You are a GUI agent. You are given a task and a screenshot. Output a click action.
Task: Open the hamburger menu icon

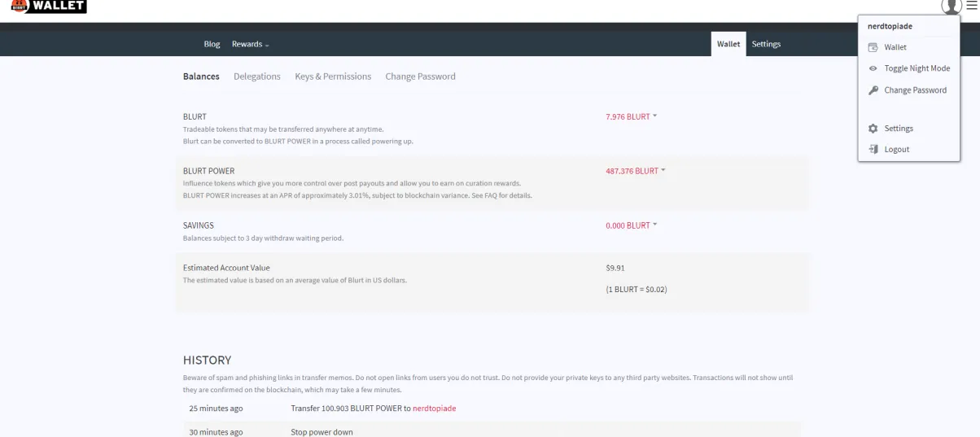click(x=971, y=6)
